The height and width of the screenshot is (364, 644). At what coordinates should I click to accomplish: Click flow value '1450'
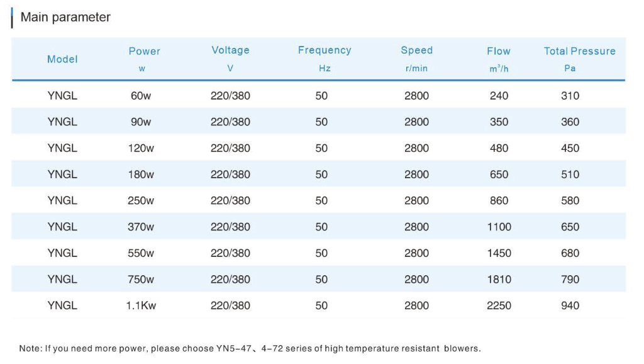(x=499, y=253)
